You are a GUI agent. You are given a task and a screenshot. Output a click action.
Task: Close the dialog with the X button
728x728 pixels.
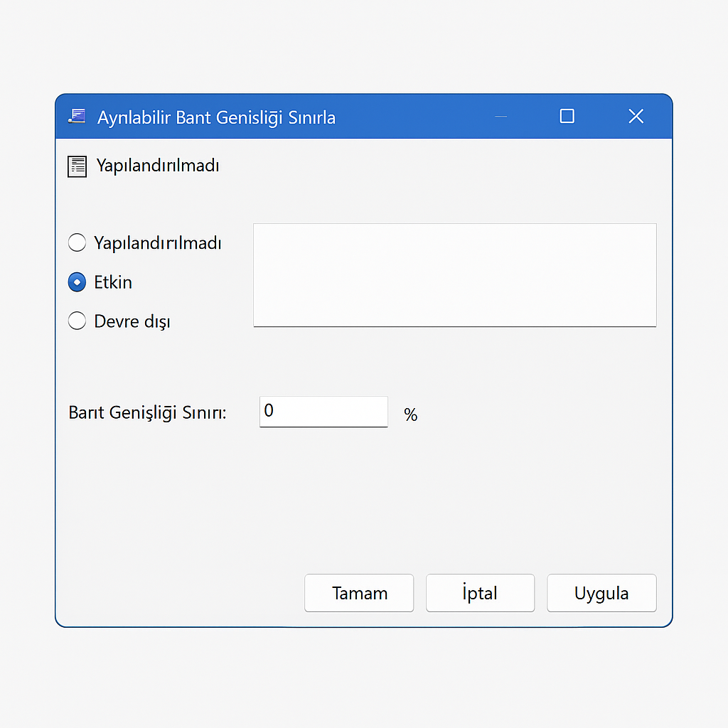click(636, 117)
